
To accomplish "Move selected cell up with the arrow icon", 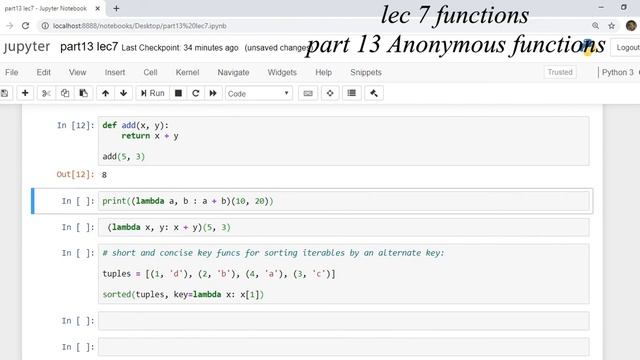I will pos(105,93).
